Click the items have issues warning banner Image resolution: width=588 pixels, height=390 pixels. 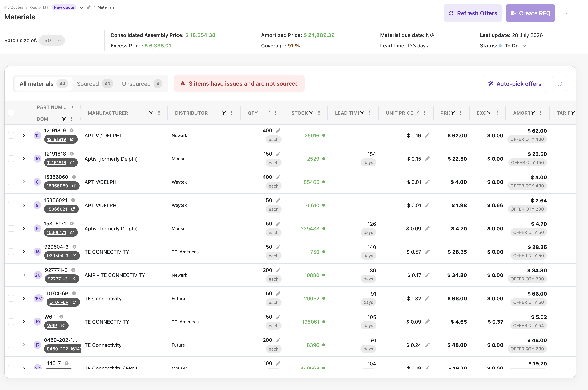239,84
